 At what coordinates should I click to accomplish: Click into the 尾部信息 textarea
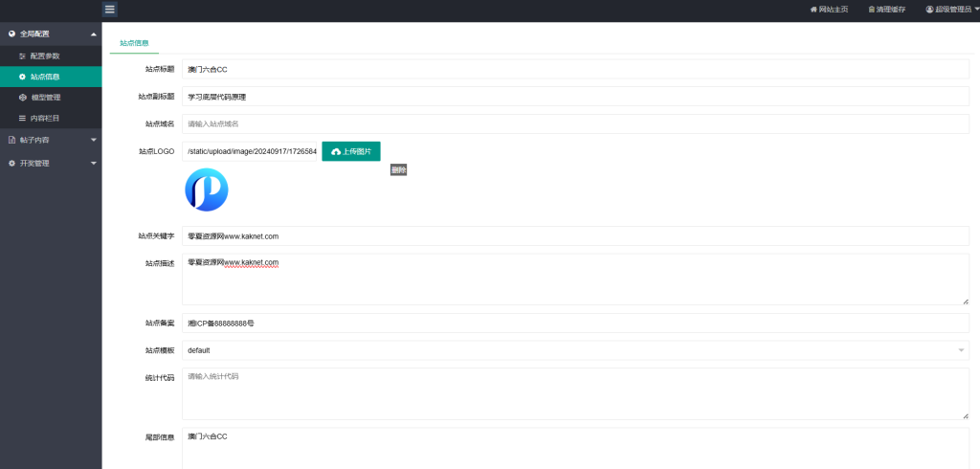pos(575,448)
